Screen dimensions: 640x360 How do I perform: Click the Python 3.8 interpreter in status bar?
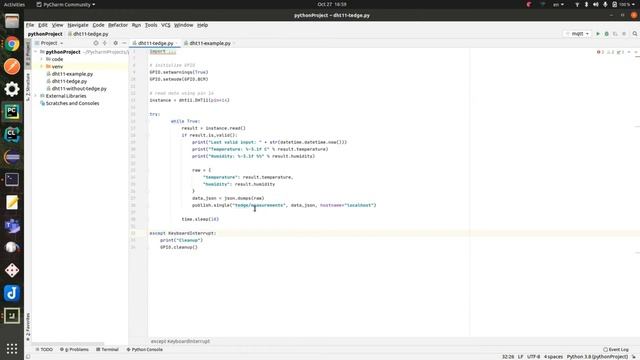(597, 356)
